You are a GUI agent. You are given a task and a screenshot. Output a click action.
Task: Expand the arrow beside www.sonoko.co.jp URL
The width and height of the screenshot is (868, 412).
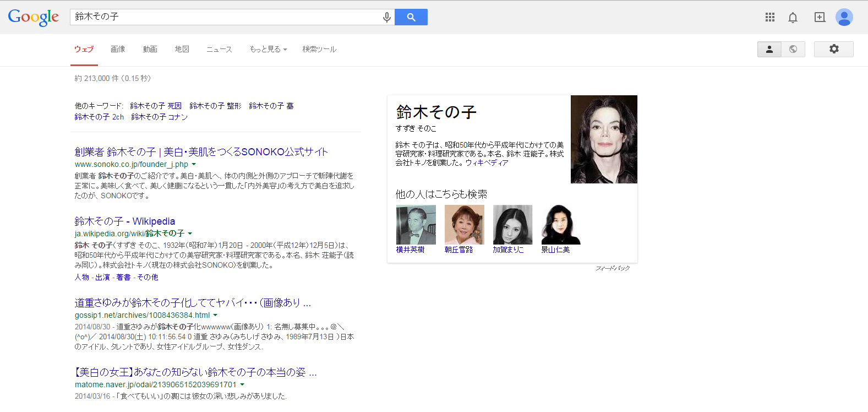point(194,164)
